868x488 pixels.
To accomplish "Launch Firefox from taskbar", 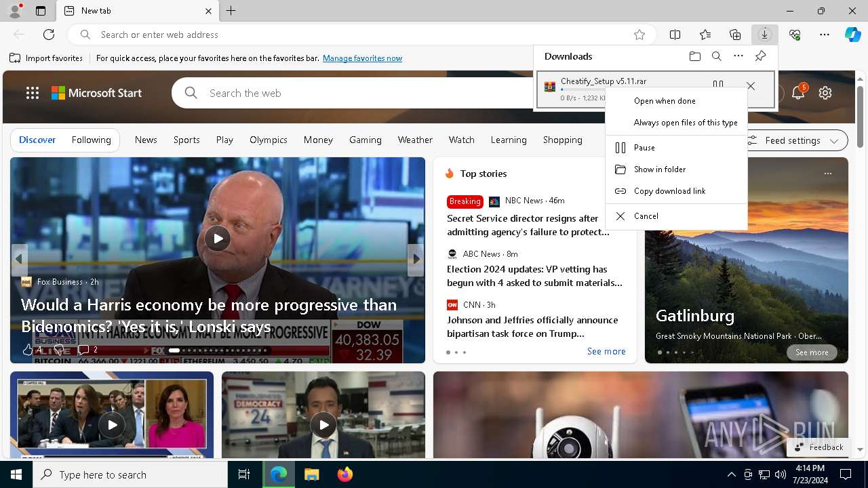I will click(344, 474).
